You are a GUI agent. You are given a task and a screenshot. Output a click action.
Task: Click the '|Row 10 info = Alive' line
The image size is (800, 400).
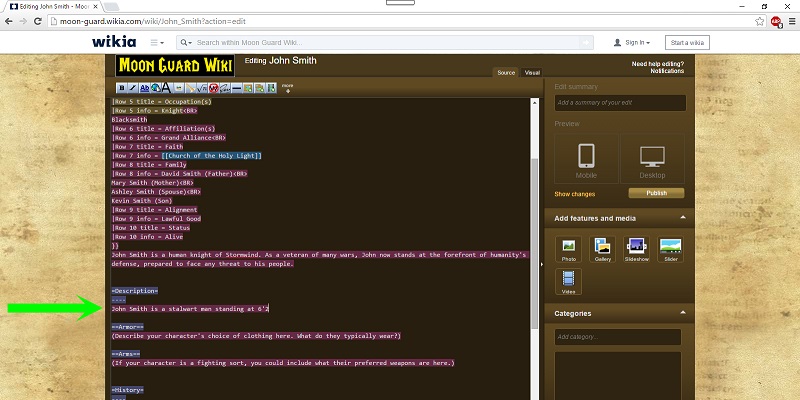tap(147, 237)
